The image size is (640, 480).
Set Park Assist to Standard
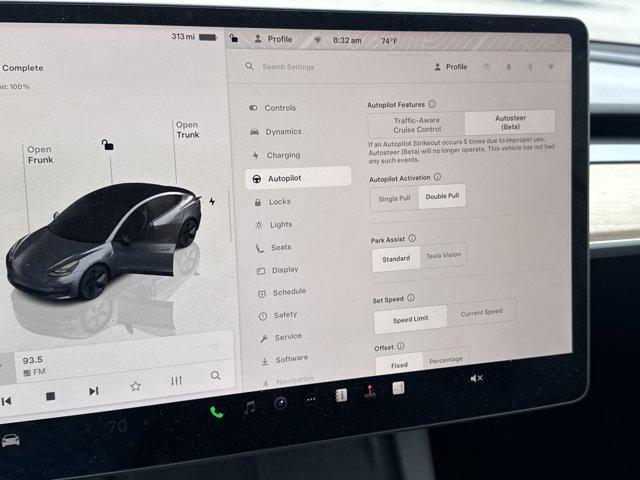(x=396, y=259)
